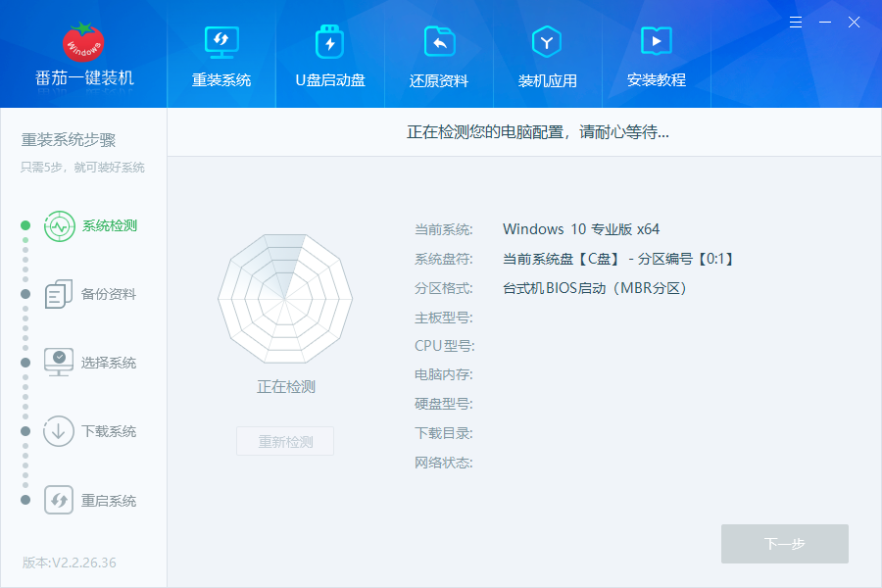
Task: Click the 重启系统 restart icon
Action: click(x=59, y=500)
